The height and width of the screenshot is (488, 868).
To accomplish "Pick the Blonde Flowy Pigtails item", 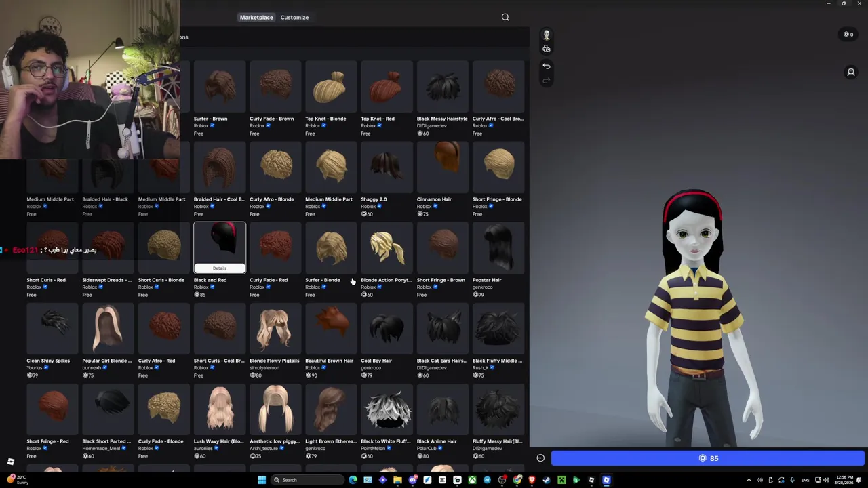I will [275, 341].
